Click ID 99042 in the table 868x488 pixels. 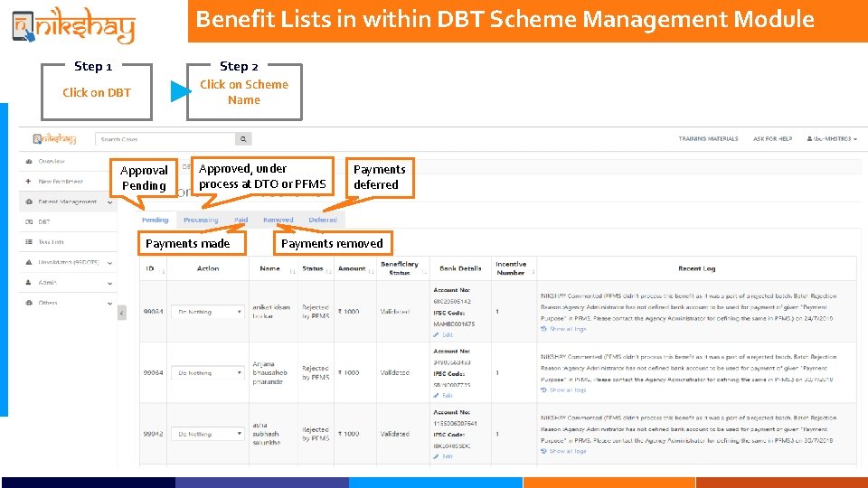pyautogui.click(x=153, y=434)
